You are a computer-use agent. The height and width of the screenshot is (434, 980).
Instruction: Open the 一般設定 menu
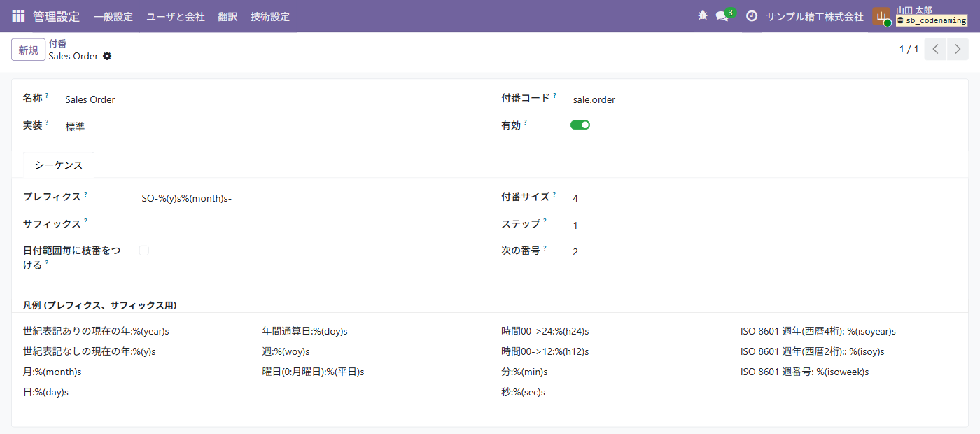pos(113,16)
